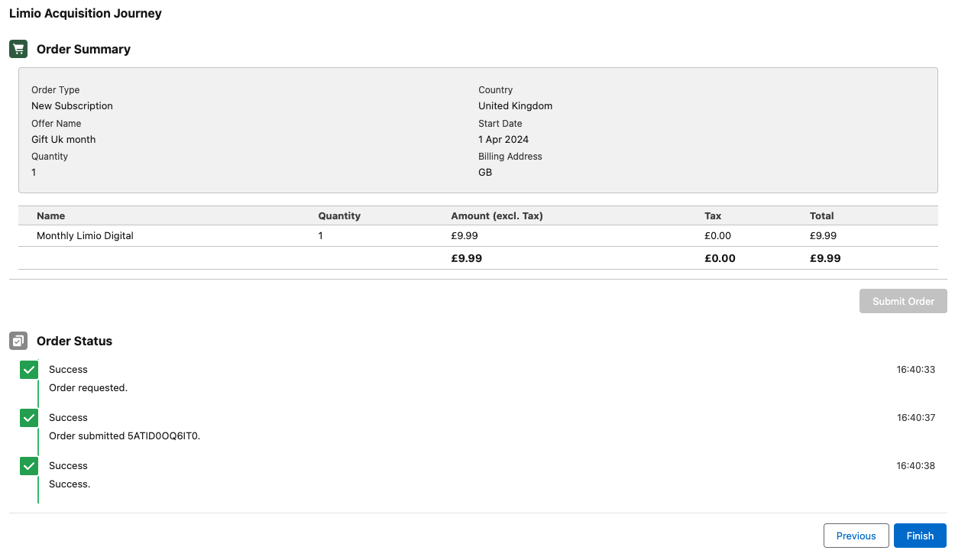Click the 16:40:37 timestamp

click(x=915, y=418)
